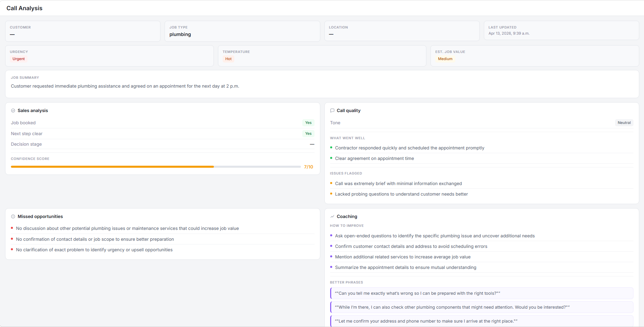
Task: Click the 7/10 confidence score value
Action: [x=308, y=167]
